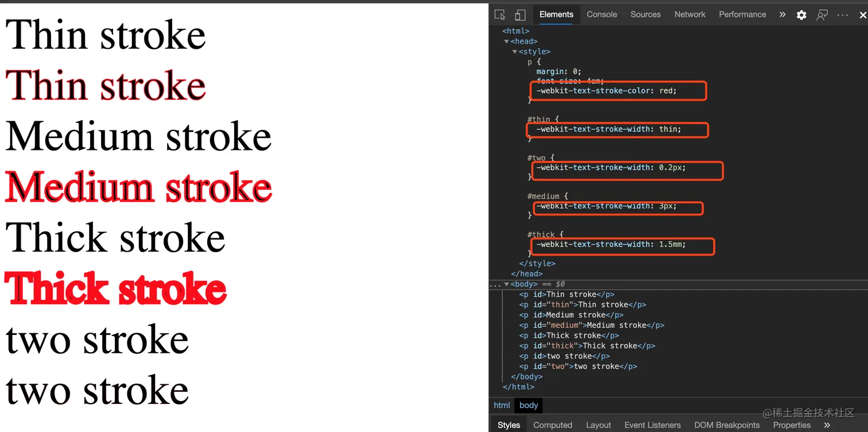Click the send feedback icon

822,15
